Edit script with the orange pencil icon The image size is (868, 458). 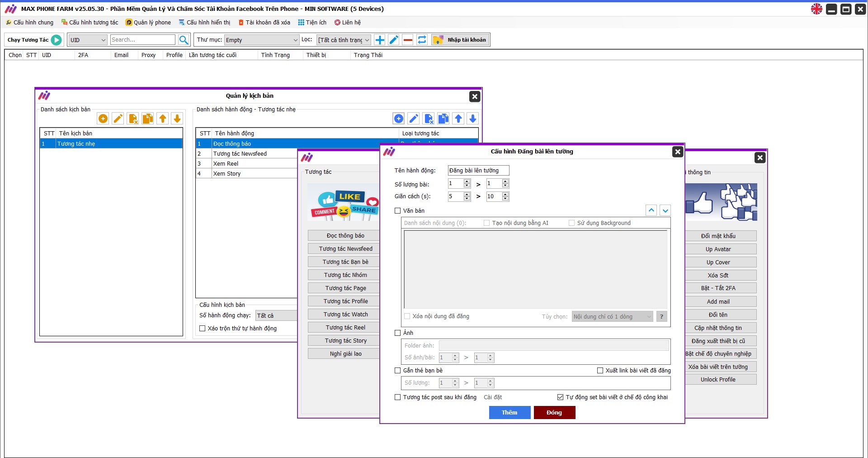coord(118,119)
